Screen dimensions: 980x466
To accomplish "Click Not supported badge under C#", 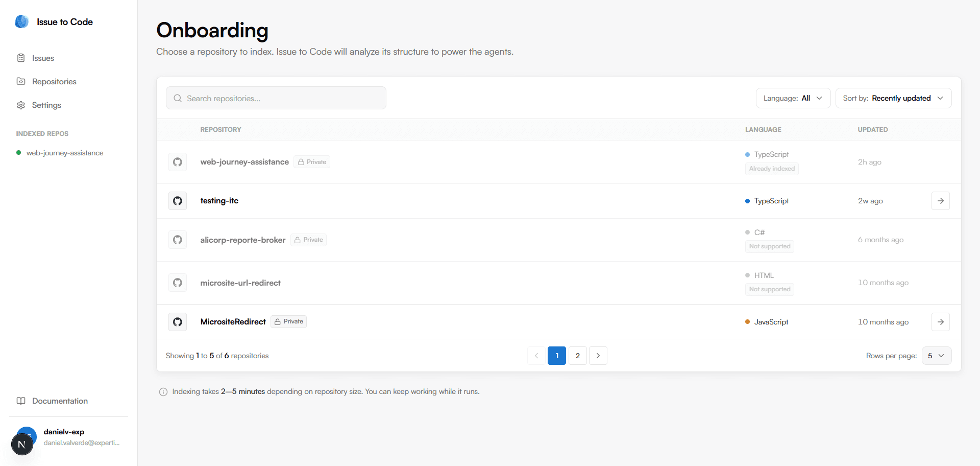I will (770, 246).
